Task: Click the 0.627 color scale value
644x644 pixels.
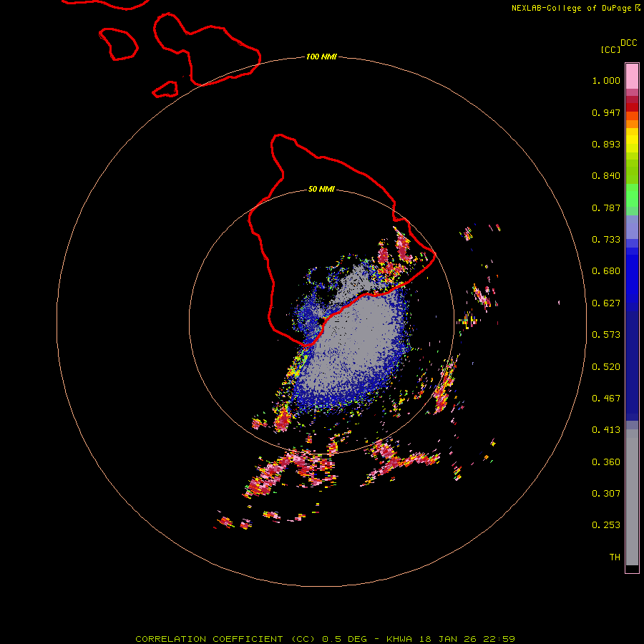Action: [606, 303]
